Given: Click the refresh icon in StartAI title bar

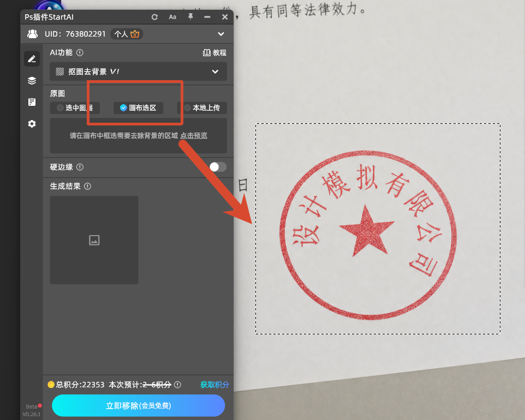Looking at the screenshot, I should click(x=154, y=17).
